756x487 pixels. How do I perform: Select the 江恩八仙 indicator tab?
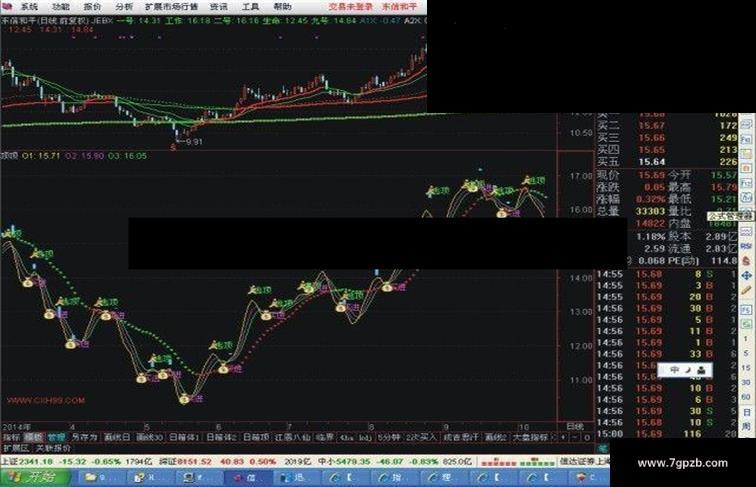[x=292, y=438]
